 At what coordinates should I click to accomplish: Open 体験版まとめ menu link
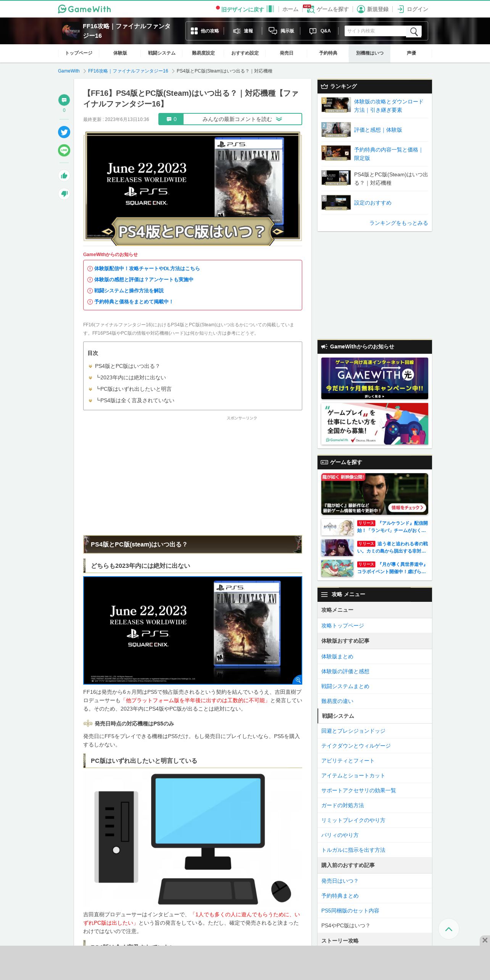pos(374,656)
